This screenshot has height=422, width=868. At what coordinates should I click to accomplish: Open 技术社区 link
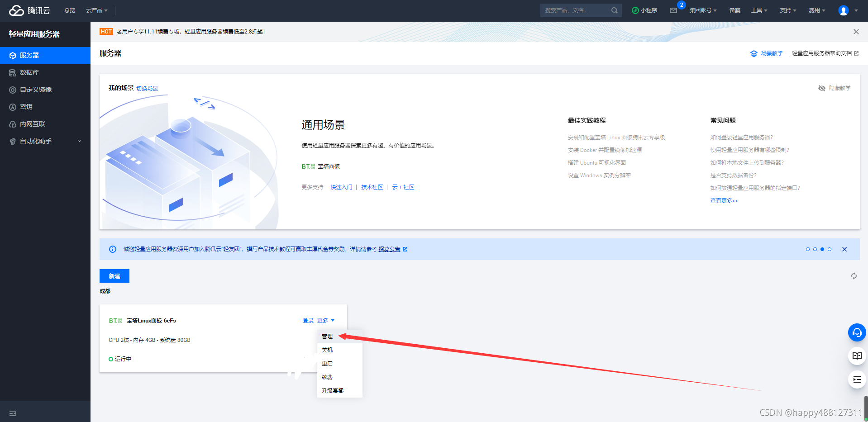click(x=372, y=187)
